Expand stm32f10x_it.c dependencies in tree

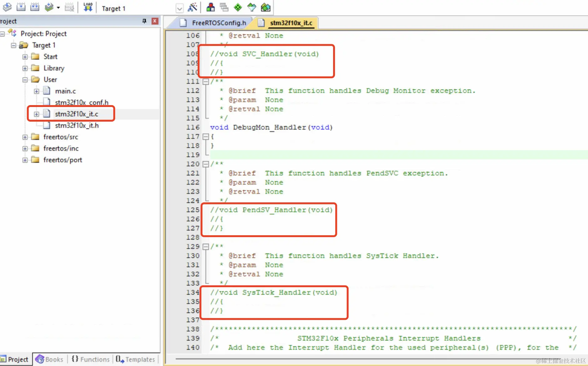[x=37, y=114]
